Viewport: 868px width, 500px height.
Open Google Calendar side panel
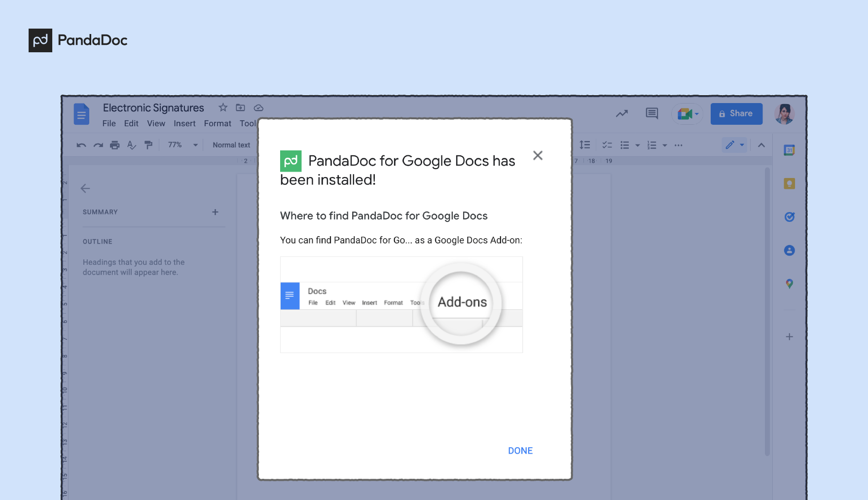(x=790, y=150)
